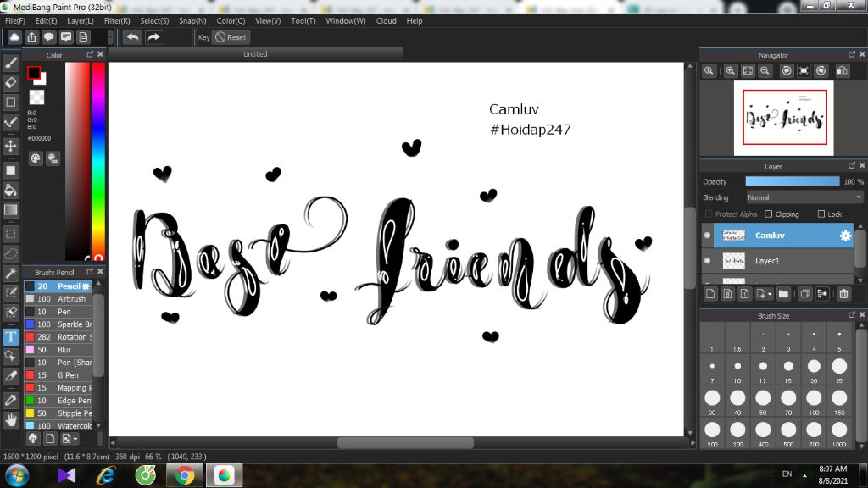Click the cloud icon in top toolbar

click(x=14, y=37)
